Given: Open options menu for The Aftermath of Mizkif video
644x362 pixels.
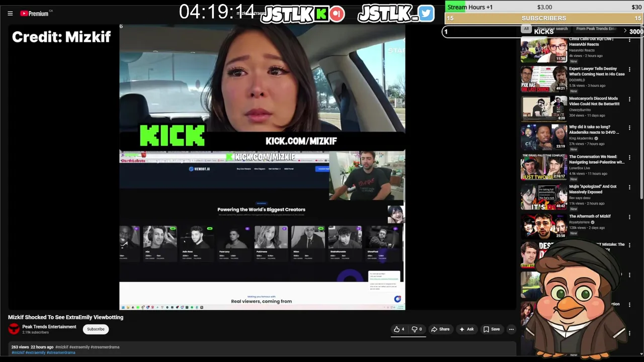Looking at the screenshot, I should [x=629, y=217].
